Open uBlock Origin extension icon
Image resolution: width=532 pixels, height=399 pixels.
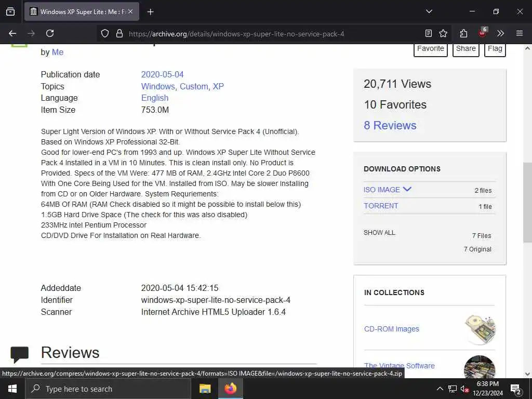click(x=483, y=33)
